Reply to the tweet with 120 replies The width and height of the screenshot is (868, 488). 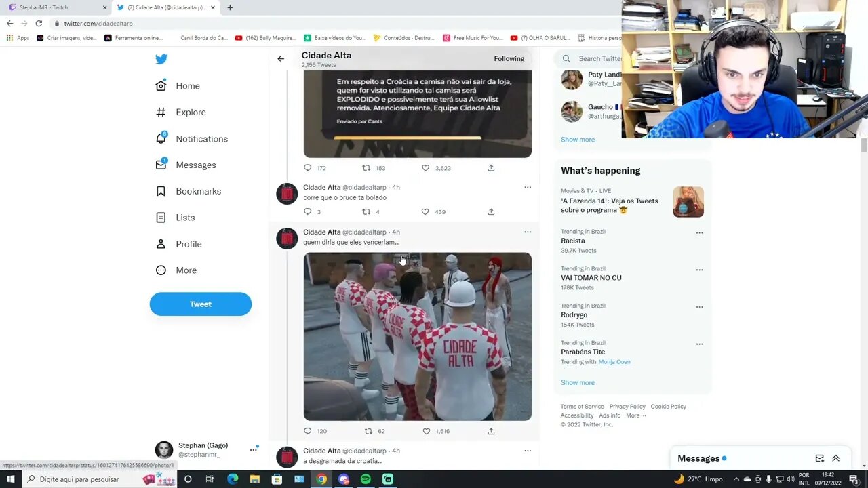tap(308, 431)
